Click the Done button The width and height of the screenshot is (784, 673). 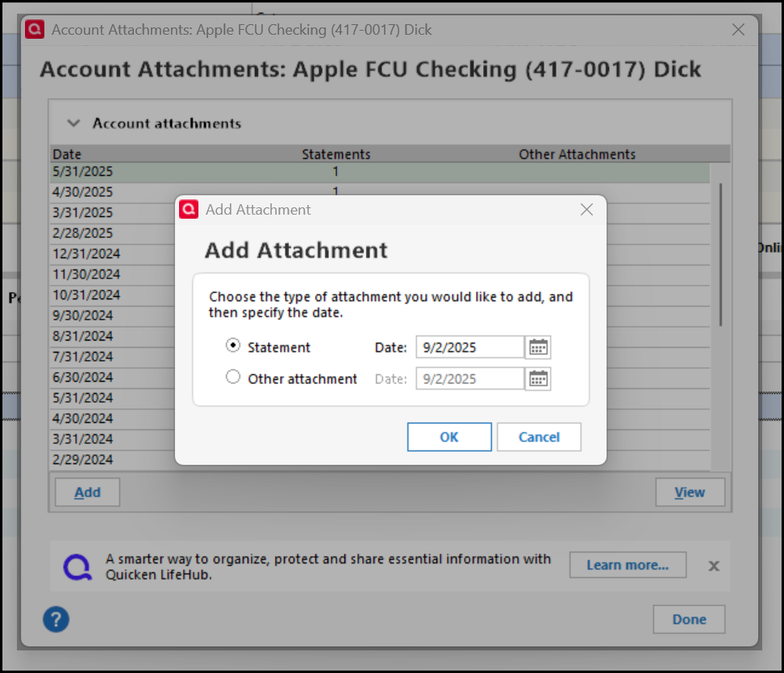(x=689, y=620)
